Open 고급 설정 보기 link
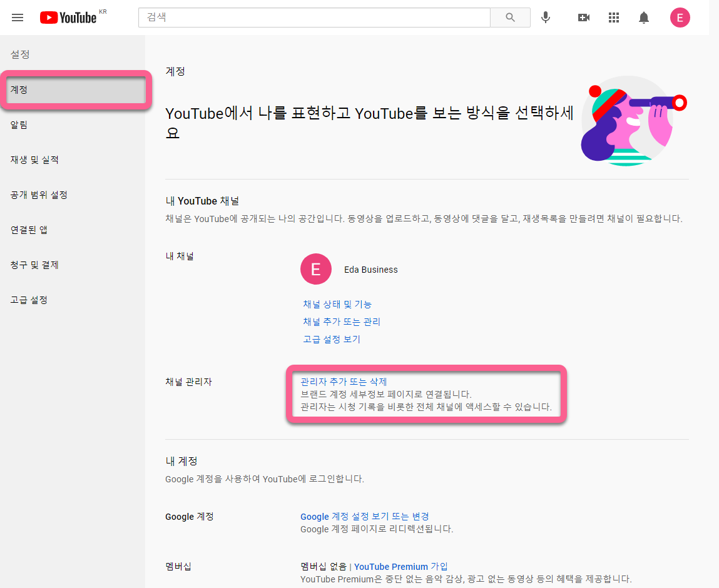 [x=332, y=339]
